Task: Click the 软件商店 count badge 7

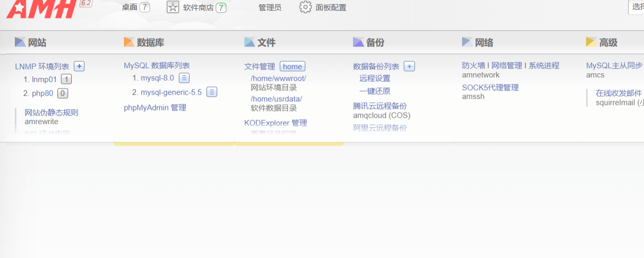Action: coord(221,8)
